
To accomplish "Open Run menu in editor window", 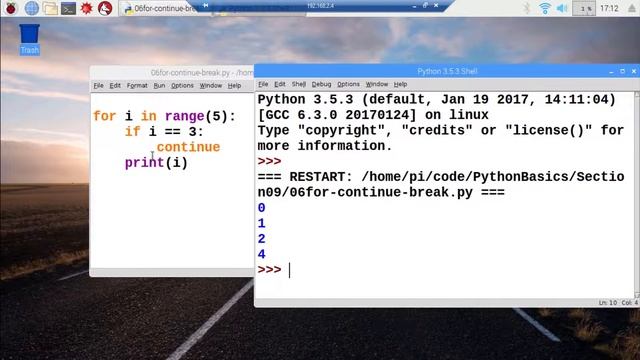I will pyautogui.click(x=159, y=85).
